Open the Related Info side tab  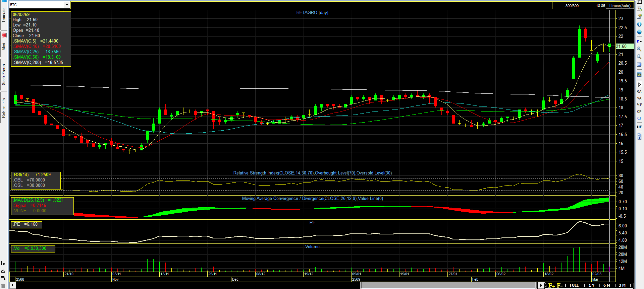pos(4,108)
